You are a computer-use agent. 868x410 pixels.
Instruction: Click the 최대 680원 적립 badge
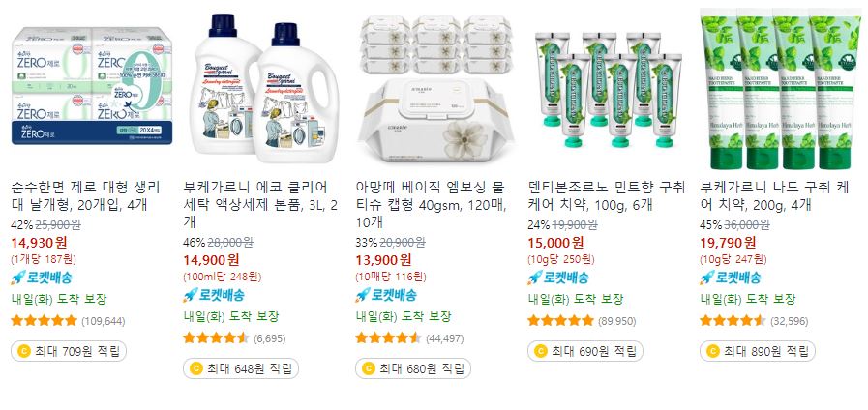coord(413,368)
